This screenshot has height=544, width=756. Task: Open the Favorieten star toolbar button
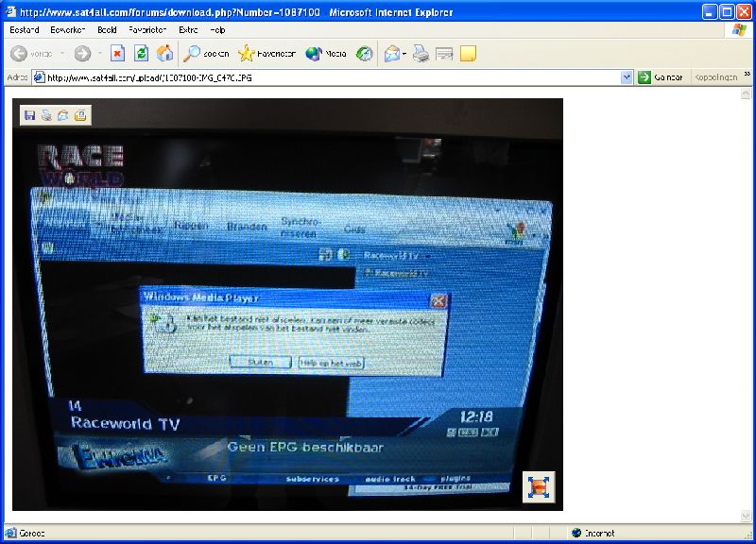tap(266, 54)
